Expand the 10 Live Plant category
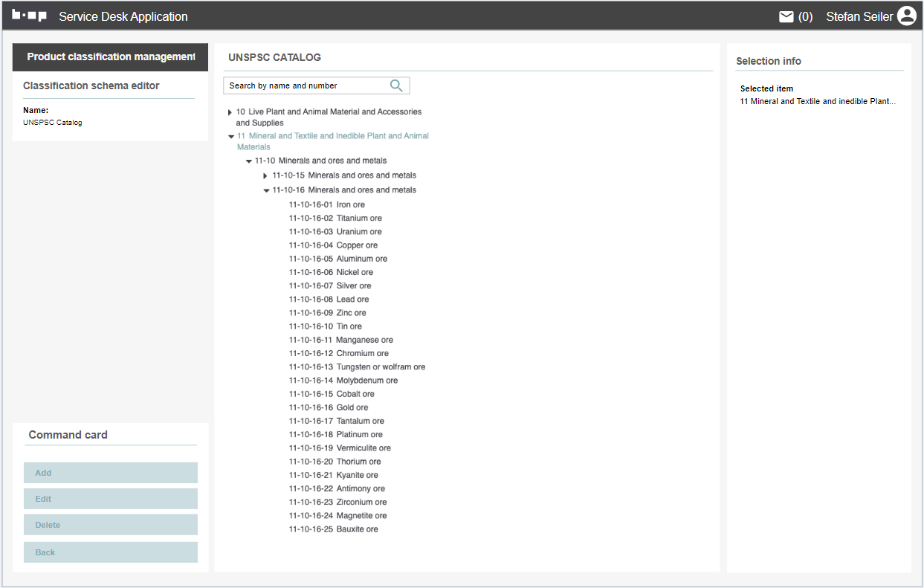 click(230, 112)
